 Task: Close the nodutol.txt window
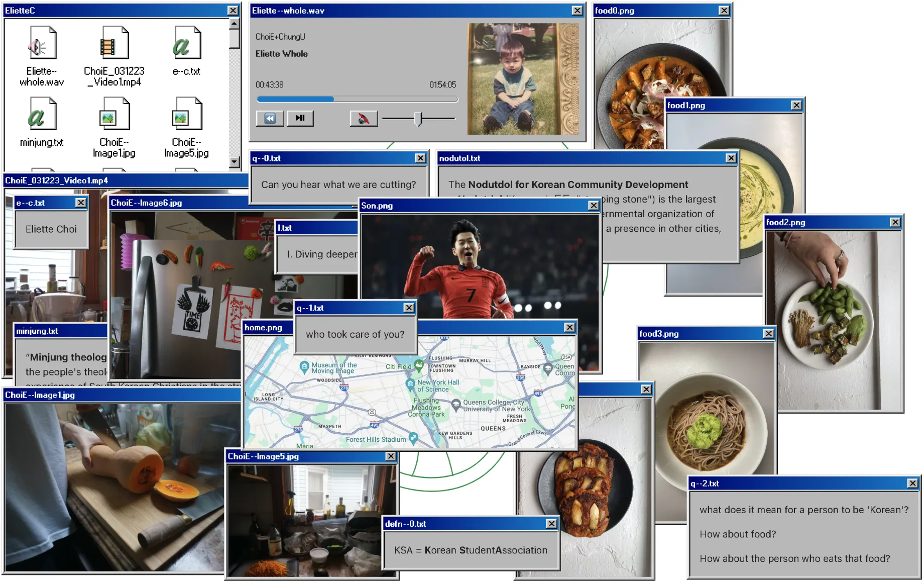(x=731, y=158)
